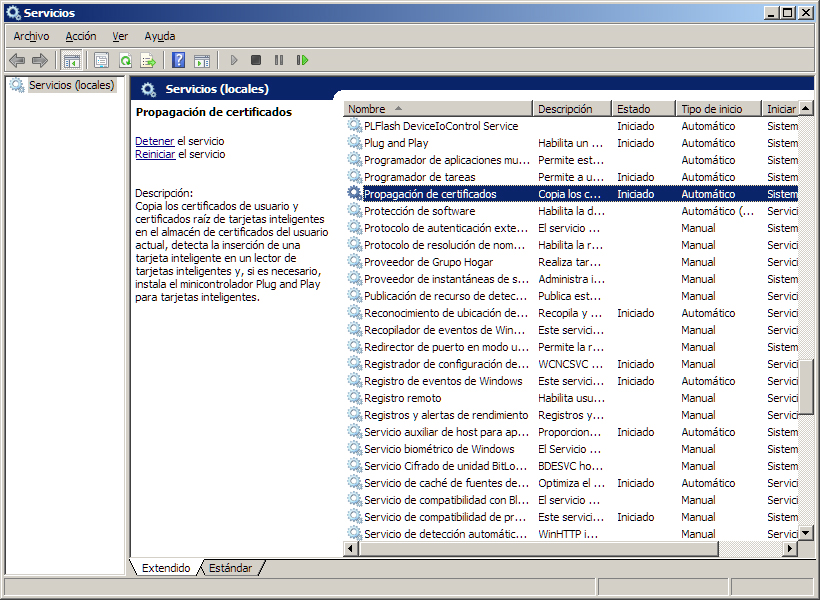This screenshot has width=820, height=600.
Task: Click the green Refresh toolbar icon
Action: (125, 61)
